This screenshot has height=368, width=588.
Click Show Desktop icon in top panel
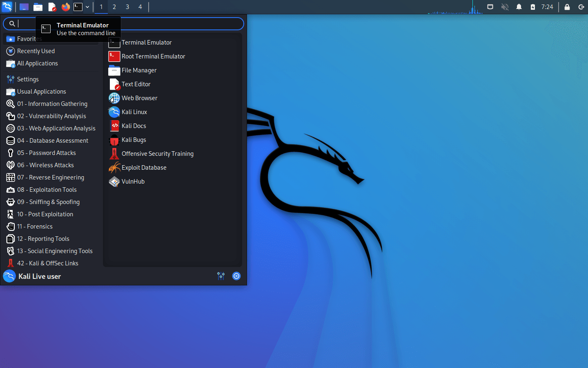24,7
